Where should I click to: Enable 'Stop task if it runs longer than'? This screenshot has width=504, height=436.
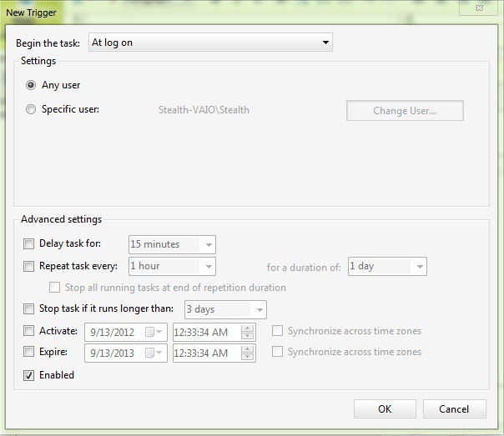(28, 308)
